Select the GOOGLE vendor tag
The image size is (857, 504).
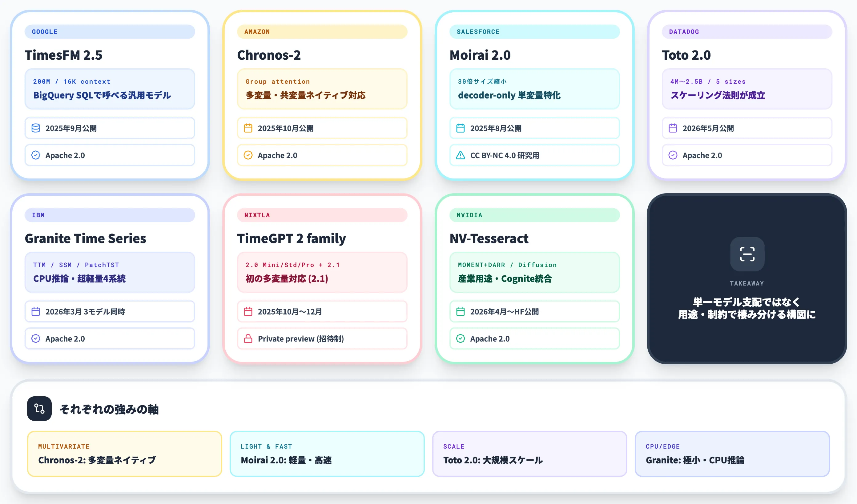(110, 32)
